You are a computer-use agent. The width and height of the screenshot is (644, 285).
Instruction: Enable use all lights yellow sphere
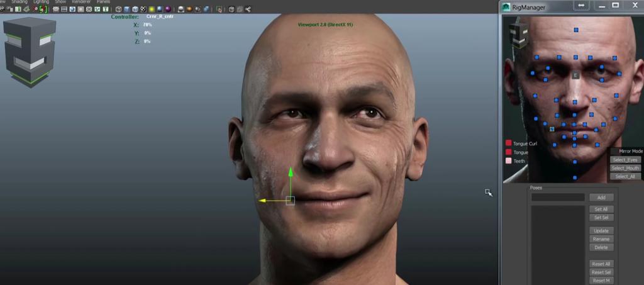(152, 9)
